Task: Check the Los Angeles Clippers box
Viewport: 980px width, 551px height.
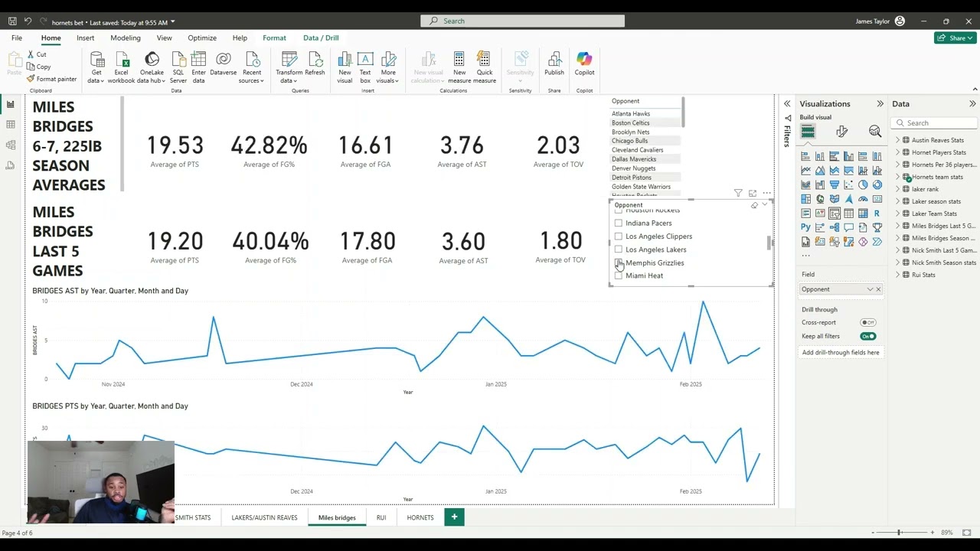Action: (619, 236)
